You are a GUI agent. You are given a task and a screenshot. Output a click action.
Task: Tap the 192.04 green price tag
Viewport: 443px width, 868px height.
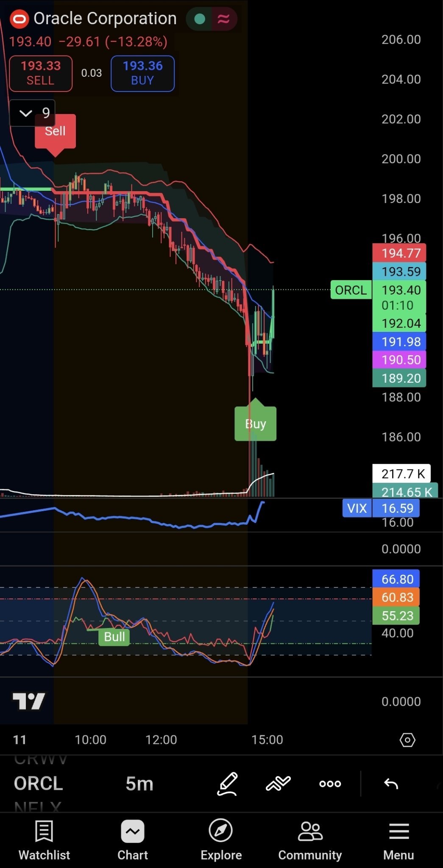(399, 323)
